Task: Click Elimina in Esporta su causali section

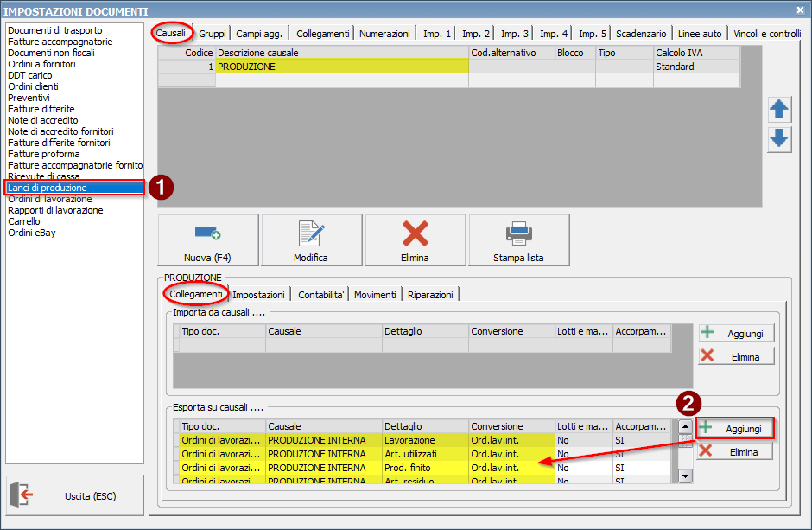Action: point(735,451)
